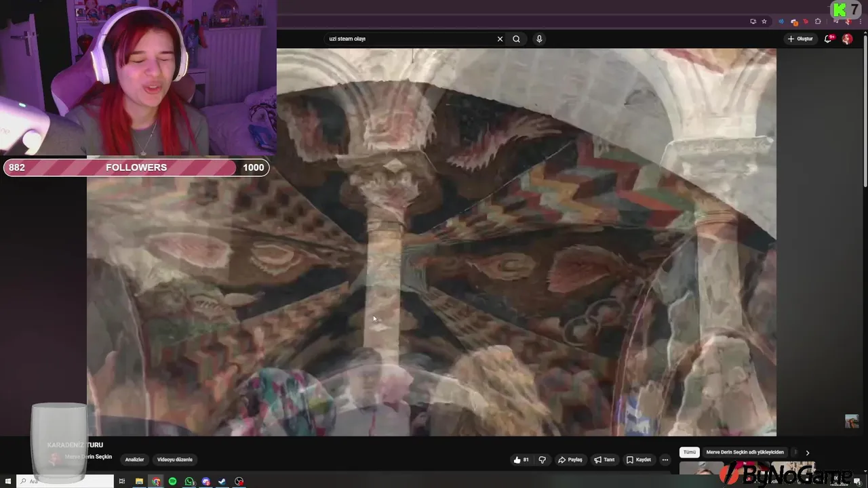Advance the filter chips with right arrow

[x=807, y=453]
